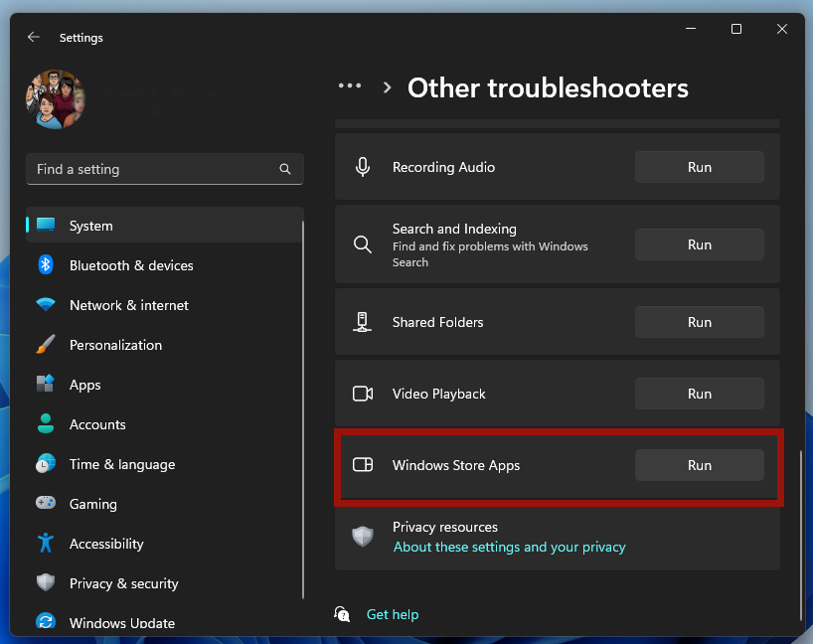Navigate back with the arrow button

pos(33,36)
